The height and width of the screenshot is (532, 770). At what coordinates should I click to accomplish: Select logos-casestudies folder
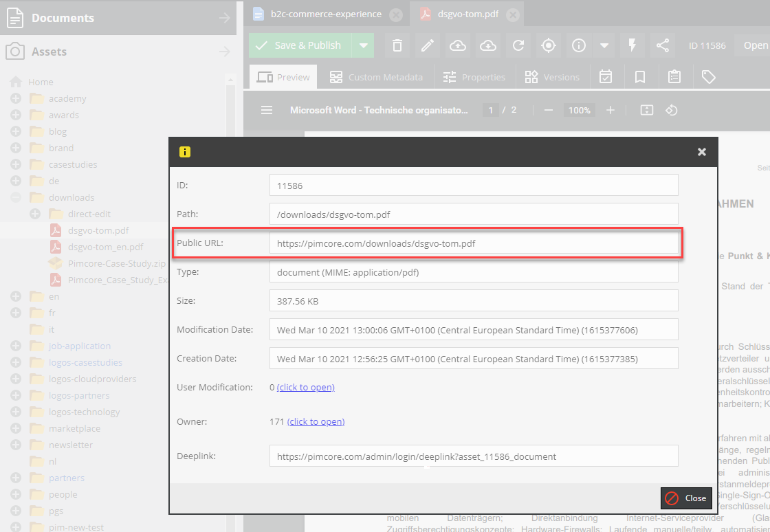[x=85, y=362]
